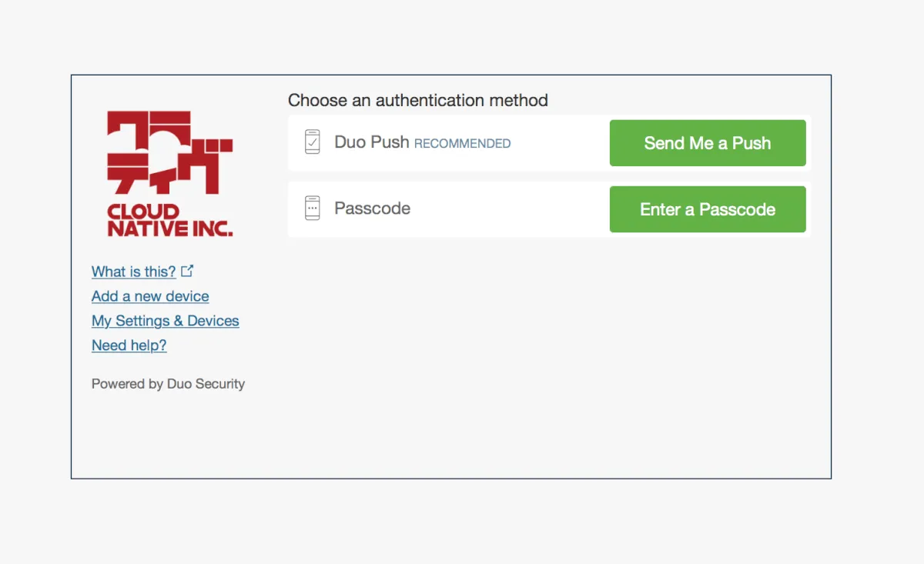
Task: Click the Duo Push phone checkmark icon
Action: (312, 142)
